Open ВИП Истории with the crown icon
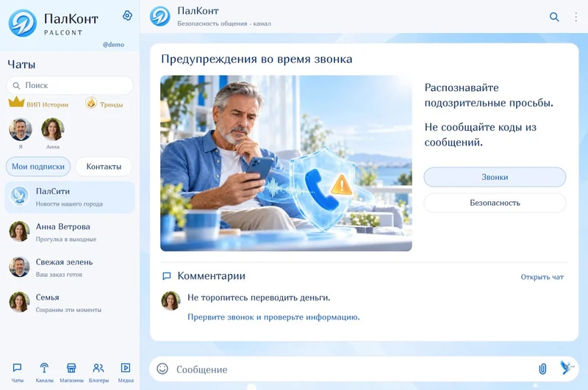Viewport: 588px width, 390px height. (x=16, y=102)
